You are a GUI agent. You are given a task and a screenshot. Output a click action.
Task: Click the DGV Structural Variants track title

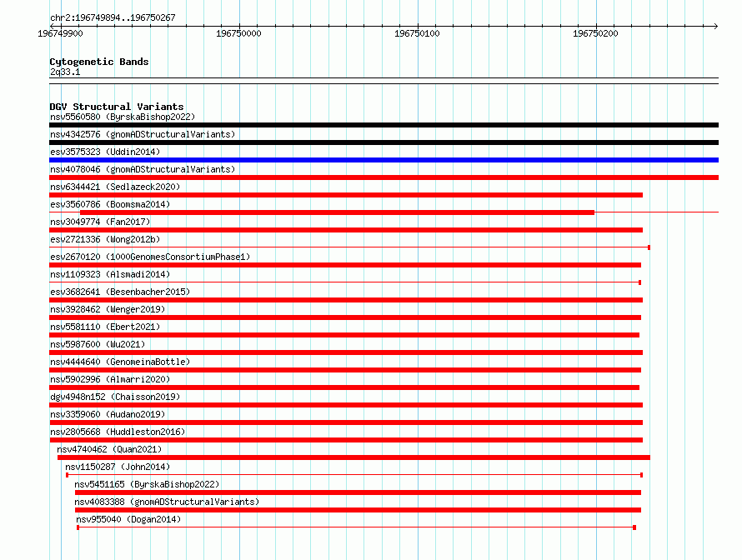117,107
